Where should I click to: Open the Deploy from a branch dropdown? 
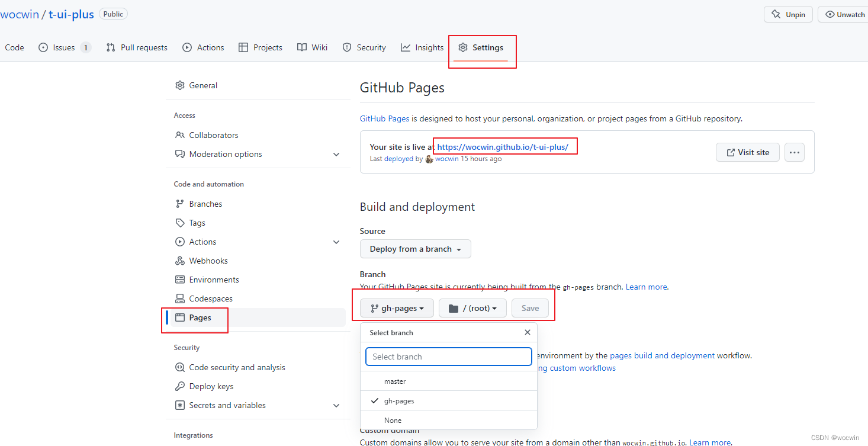pos(415,249)
